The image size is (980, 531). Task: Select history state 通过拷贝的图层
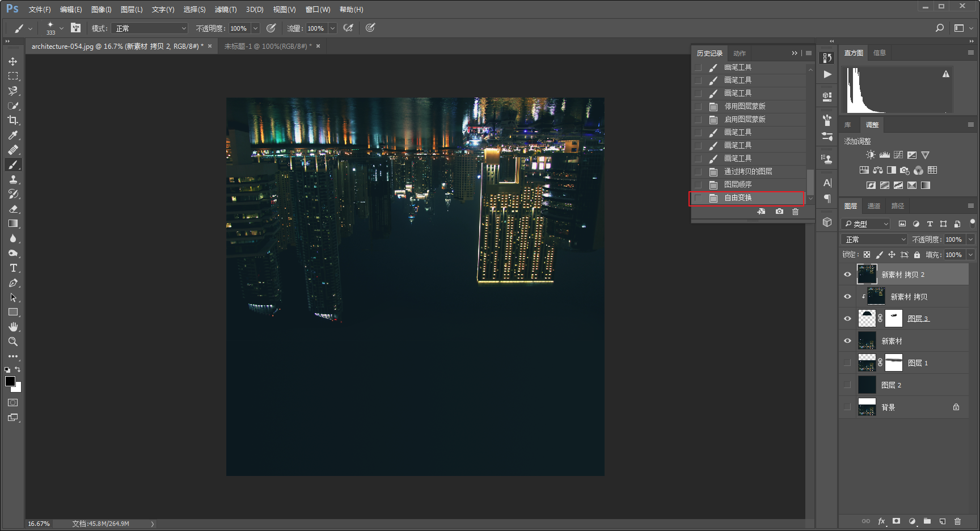749,171
